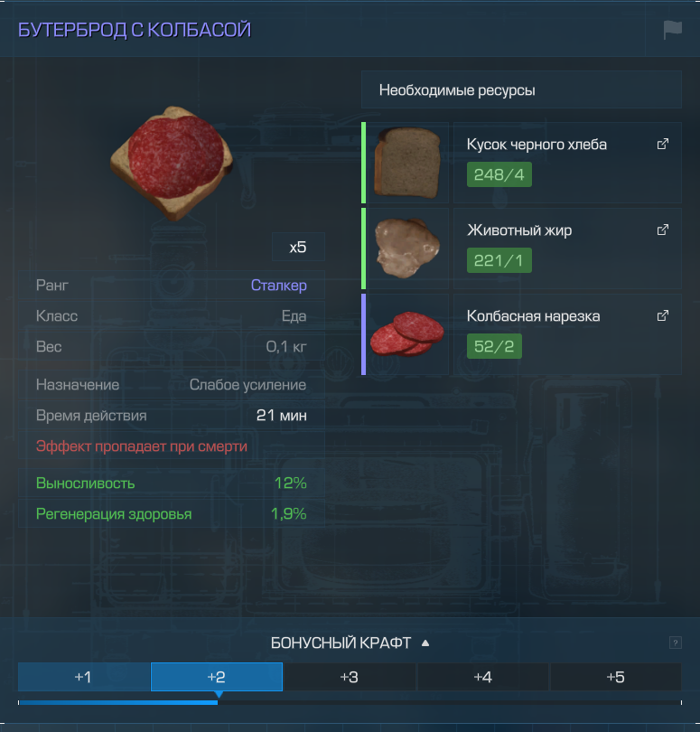
Task: Click the x5 output quantity box
Action: point(298,247)
